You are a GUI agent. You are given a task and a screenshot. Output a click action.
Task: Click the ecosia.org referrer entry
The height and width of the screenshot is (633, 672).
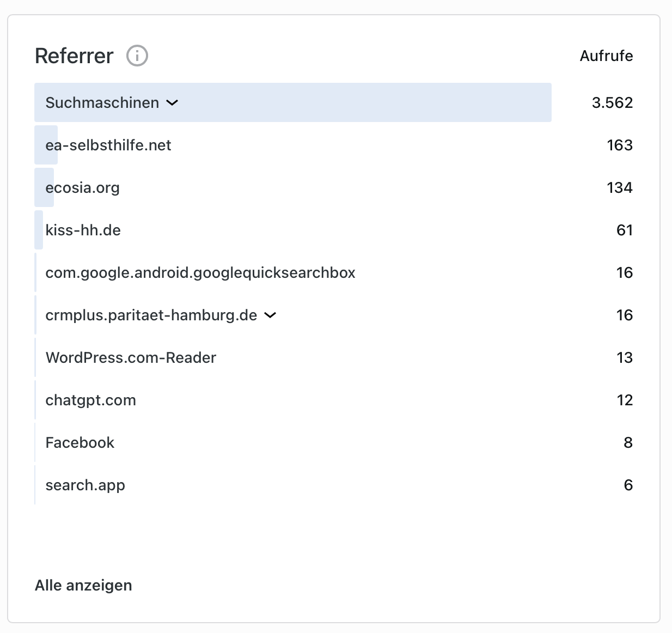83,188
